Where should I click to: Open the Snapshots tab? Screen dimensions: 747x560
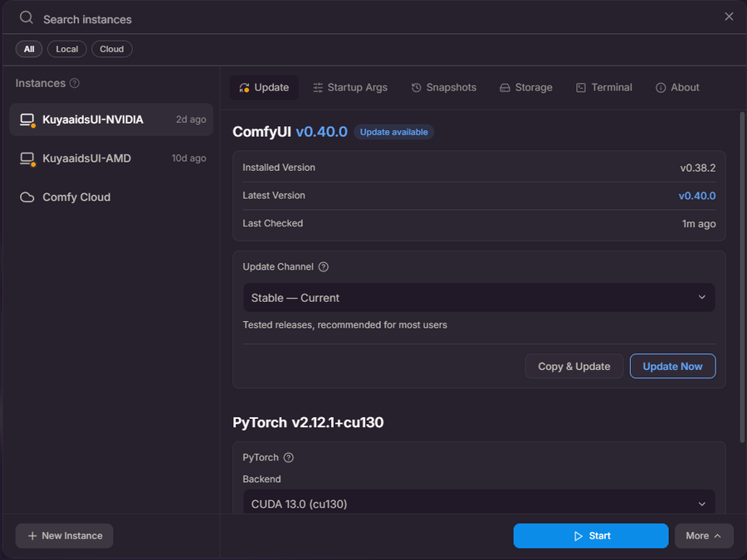(x=444, y=88)
